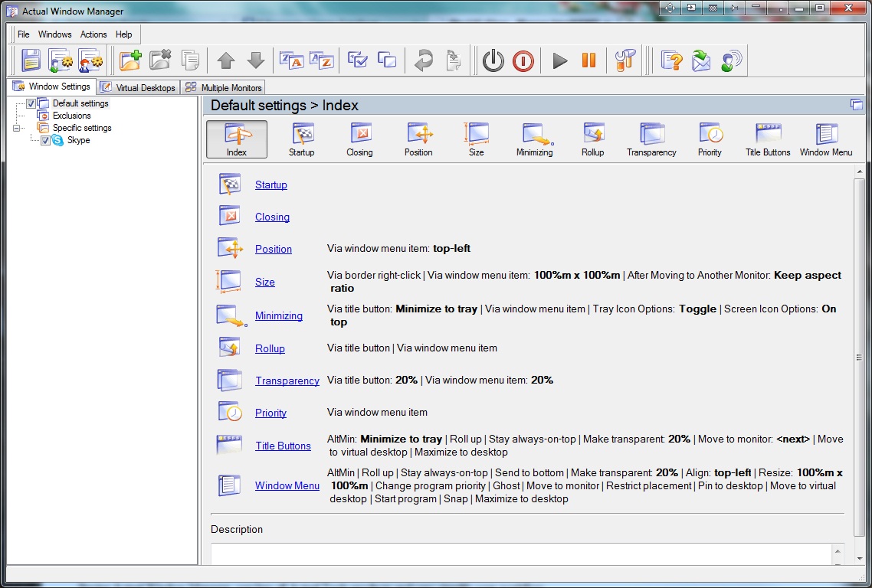Image resolution: width=872 pixels, height=588 pixels.
Task: Switch to the Multiple Monitors tab
Action: pos(223,87)
